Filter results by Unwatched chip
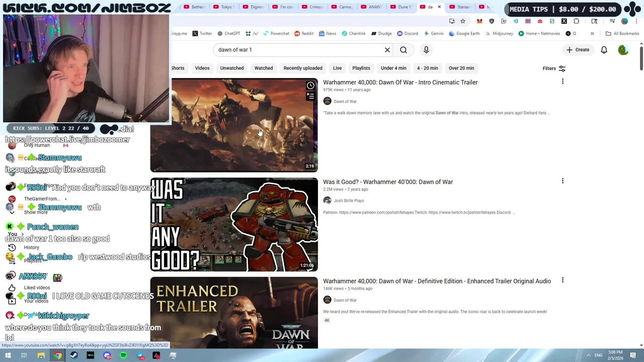The height and width of the screenshot is (362, 644). click(232, 68)
